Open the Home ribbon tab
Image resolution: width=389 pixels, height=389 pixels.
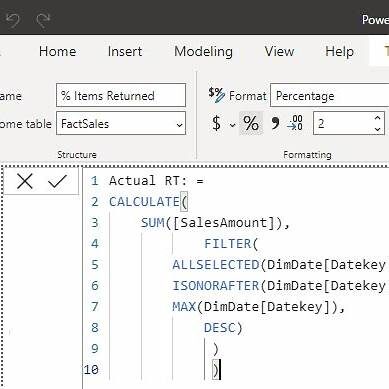tap(57, 52)
